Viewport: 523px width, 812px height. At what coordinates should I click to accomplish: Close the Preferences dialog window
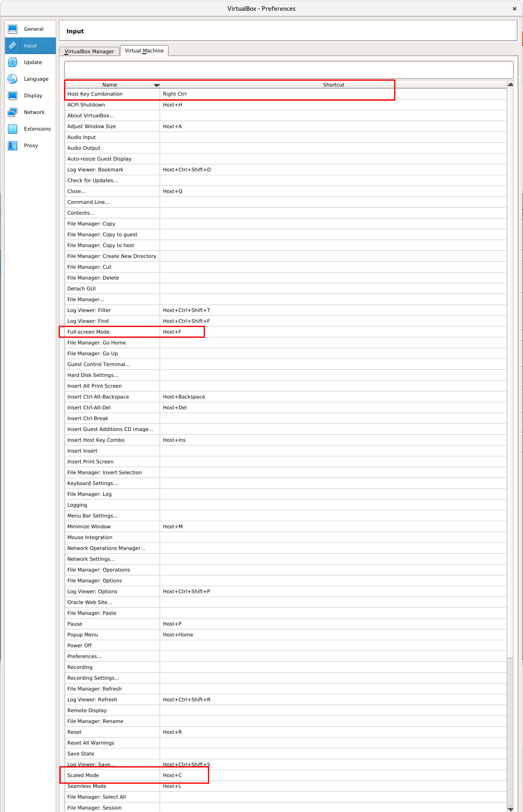tap(515, 8)
